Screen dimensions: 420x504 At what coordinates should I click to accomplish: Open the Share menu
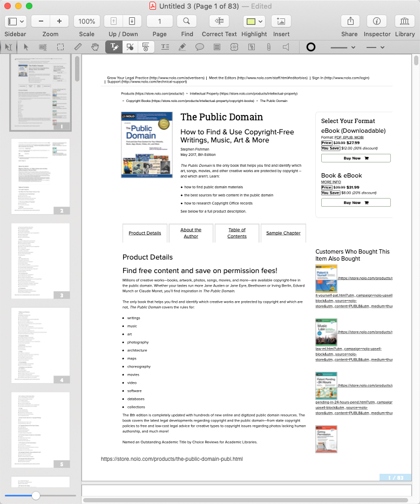350,21
